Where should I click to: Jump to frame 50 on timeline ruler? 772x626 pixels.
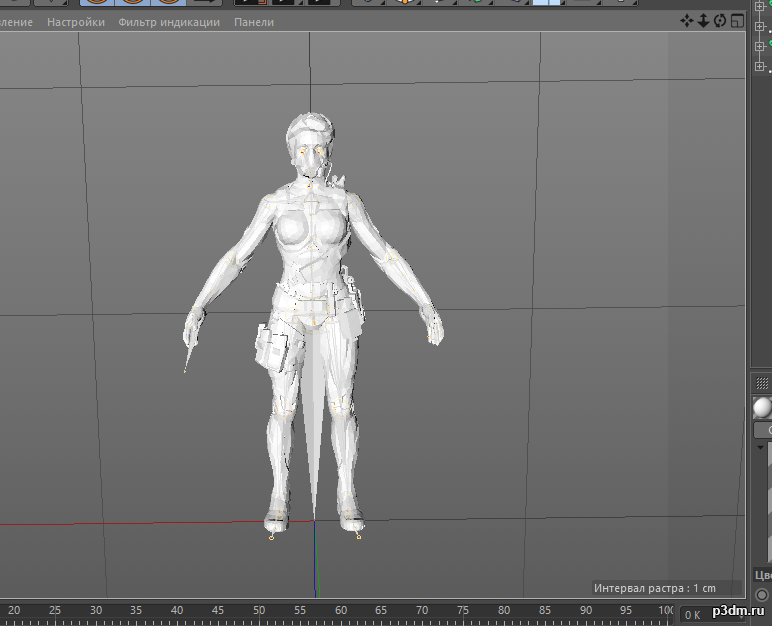(258, 610)
